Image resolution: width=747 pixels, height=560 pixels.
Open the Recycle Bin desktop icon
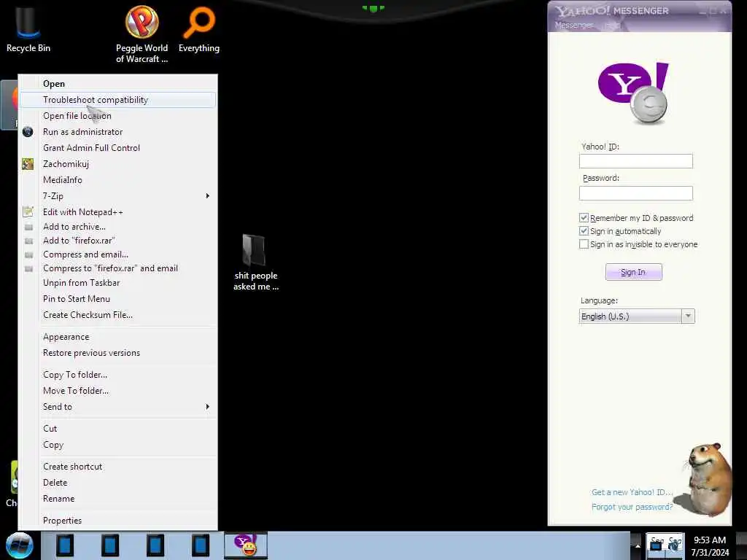pyautogui.click(x=28, y=29)
